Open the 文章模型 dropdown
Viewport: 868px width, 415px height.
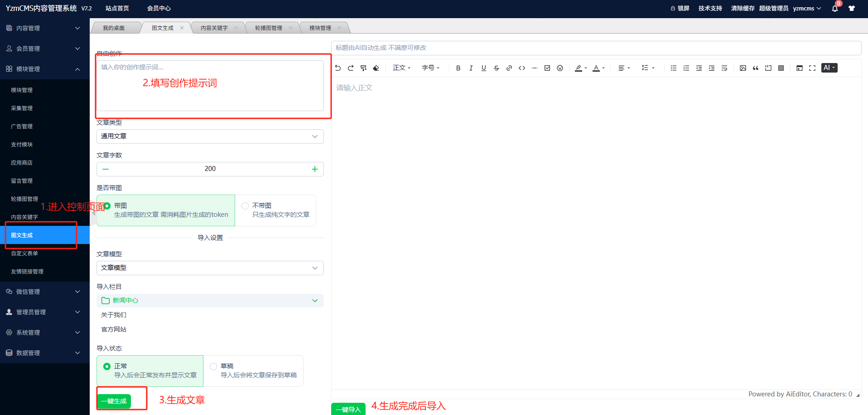[x=210, y=268]
